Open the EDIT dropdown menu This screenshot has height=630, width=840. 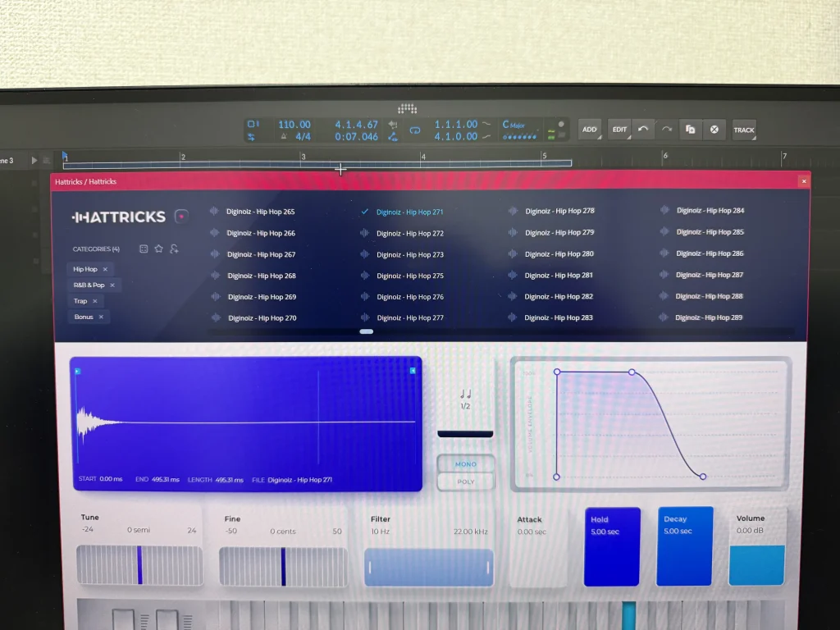619,130
